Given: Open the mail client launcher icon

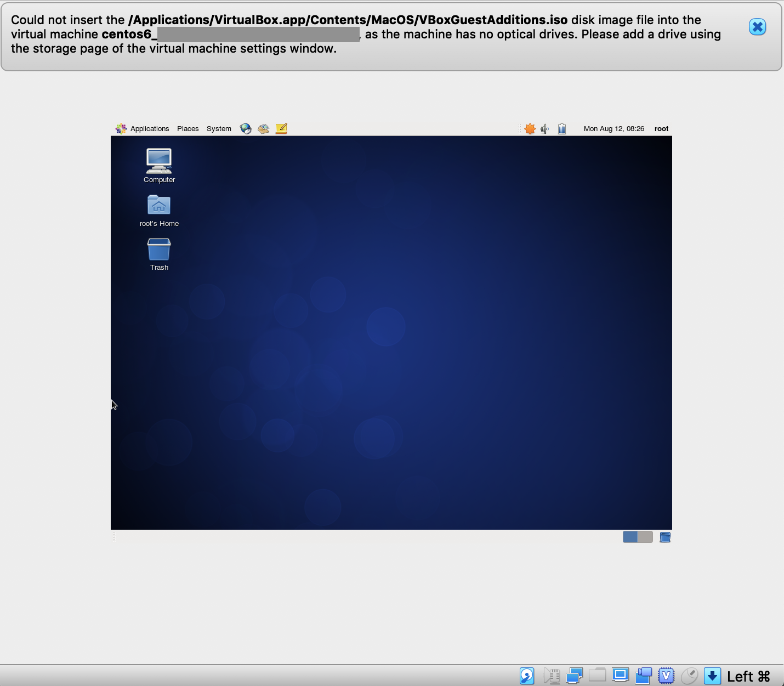Looking at the screenshot, I should (264, 129).
